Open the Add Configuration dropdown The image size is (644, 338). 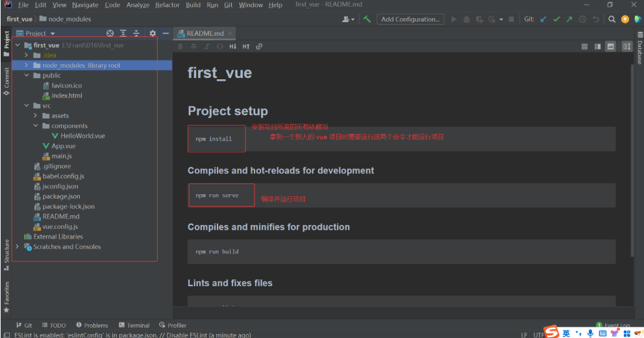point(410,19)
